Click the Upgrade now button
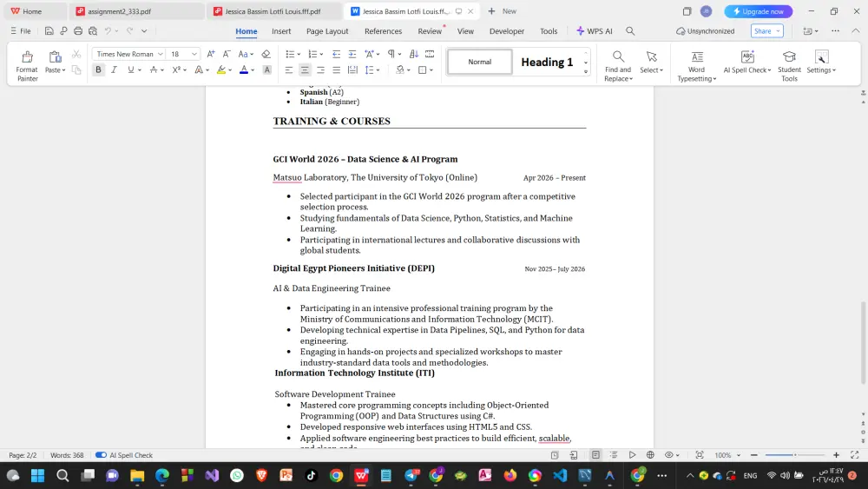 759,11
